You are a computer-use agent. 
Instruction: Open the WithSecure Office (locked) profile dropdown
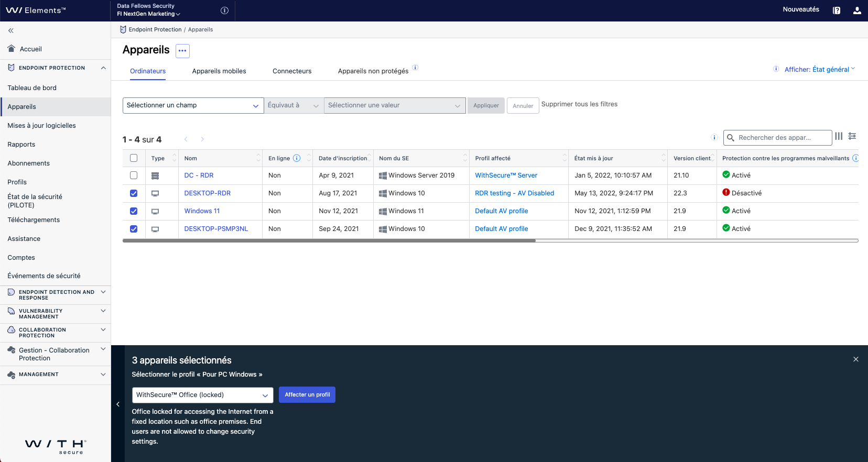click(x=202, y=395)
